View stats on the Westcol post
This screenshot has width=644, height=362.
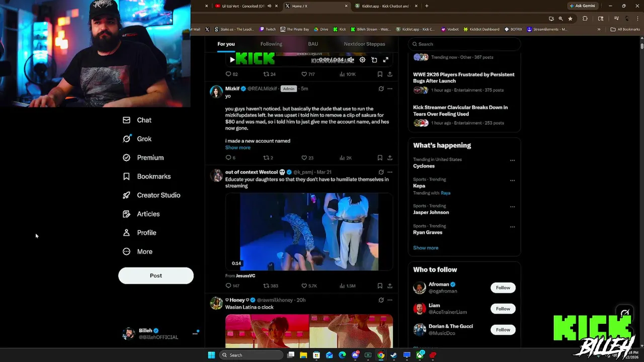pos(348,286)
